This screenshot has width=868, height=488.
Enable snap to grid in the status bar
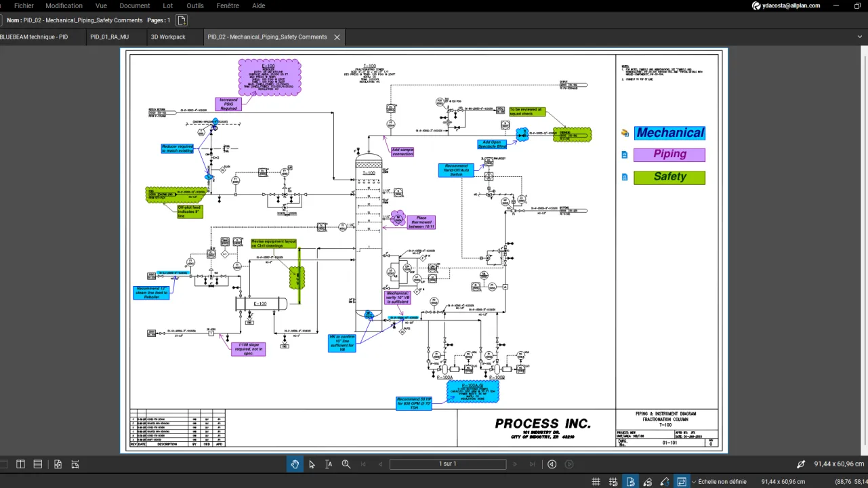(x=613, y=481)
